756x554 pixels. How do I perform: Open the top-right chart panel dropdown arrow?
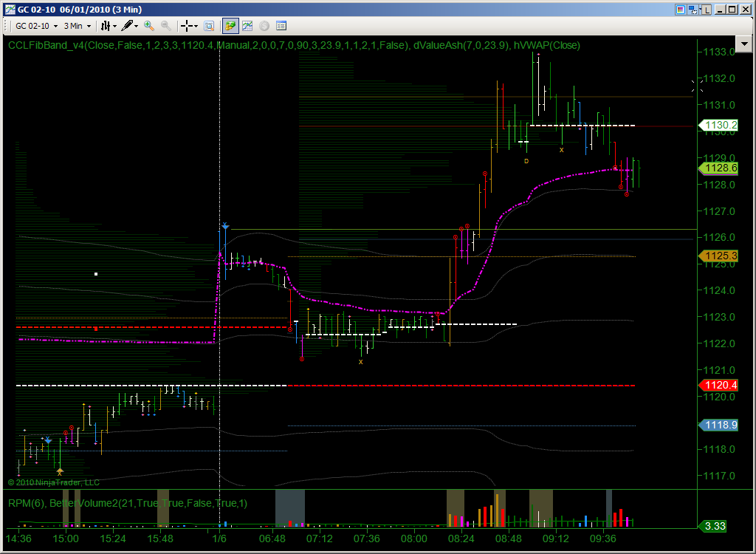pyautogui.click(x=744, y=44)
